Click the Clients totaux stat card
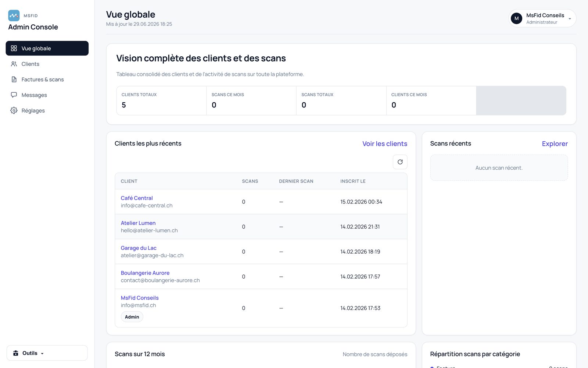The width and height of the screenshot is (588, 368). click(x=161, y=100)
